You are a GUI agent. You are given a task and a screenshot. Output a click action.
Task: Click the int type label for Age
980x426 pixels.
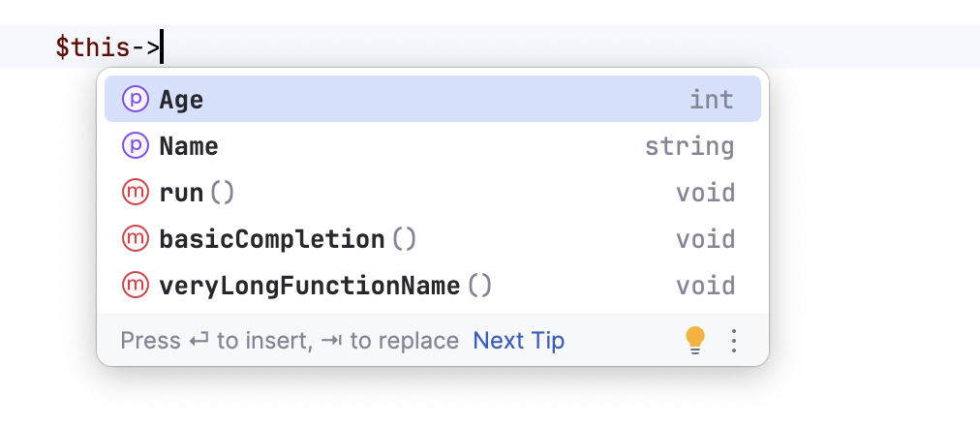coord(711,100)
